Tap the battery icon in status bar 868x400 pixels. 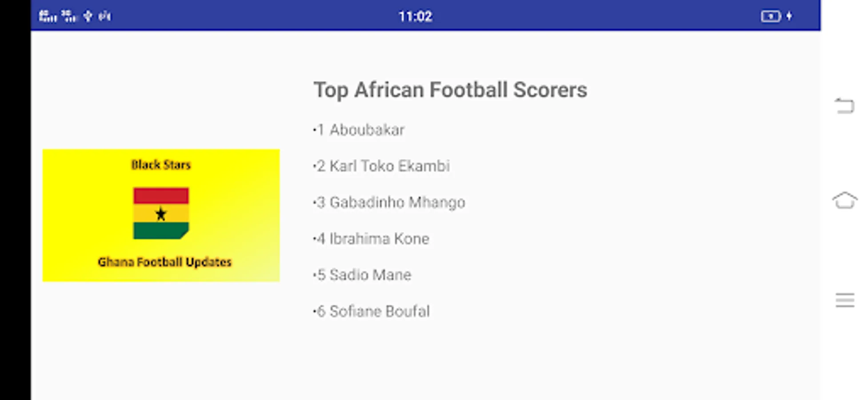(x=771, y=16)
